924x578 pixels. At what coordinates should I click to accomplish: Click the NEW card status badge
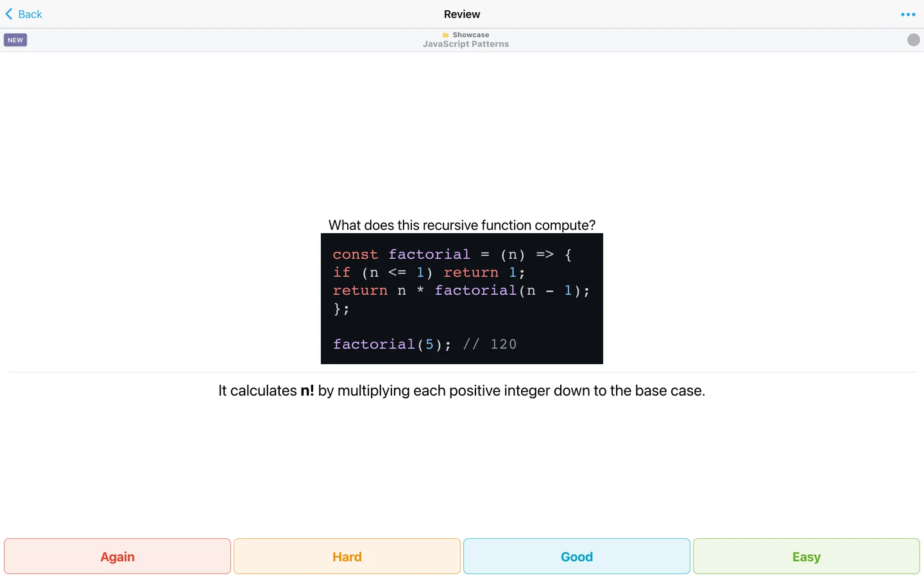[x=15, y=40]
